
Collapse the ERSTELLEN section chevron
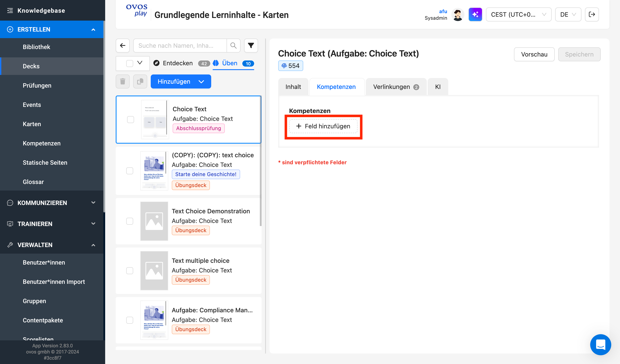[x=93, y=30]
